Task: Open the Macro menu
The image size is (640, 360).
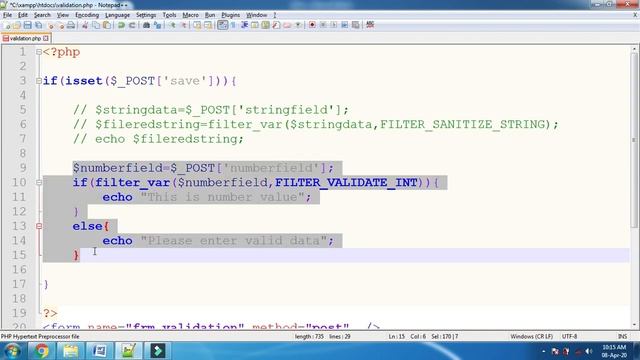Action: click(190, 15)
